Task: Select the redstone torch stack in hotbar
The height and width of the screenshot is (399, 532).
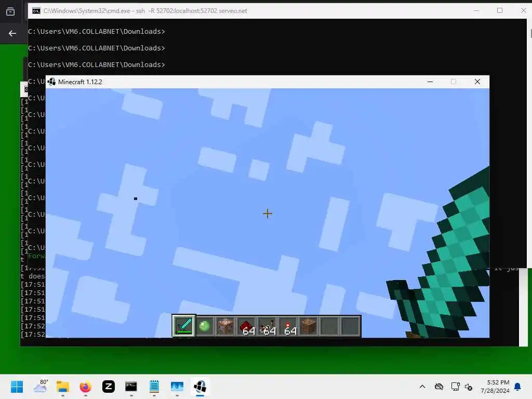Action: (288, 326)
